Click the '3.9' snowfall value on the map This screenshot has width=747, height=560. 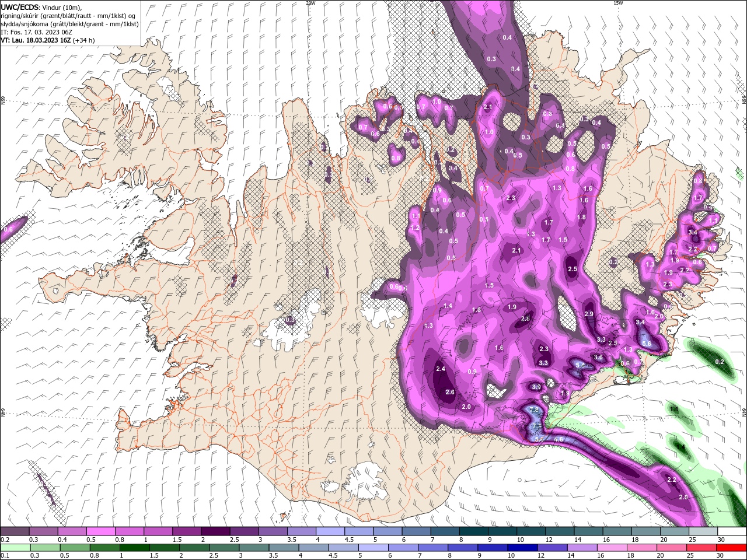click(536, 387)
